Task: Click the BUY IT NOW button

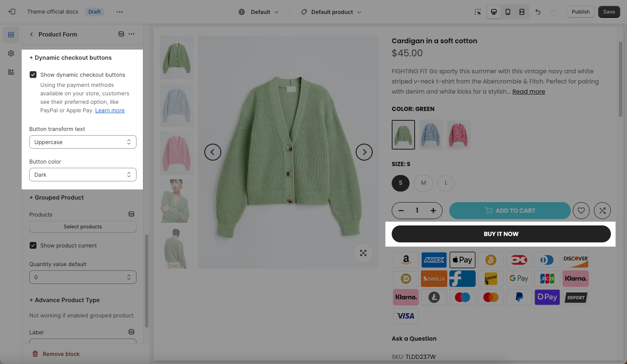Action: tap(501, 234)
